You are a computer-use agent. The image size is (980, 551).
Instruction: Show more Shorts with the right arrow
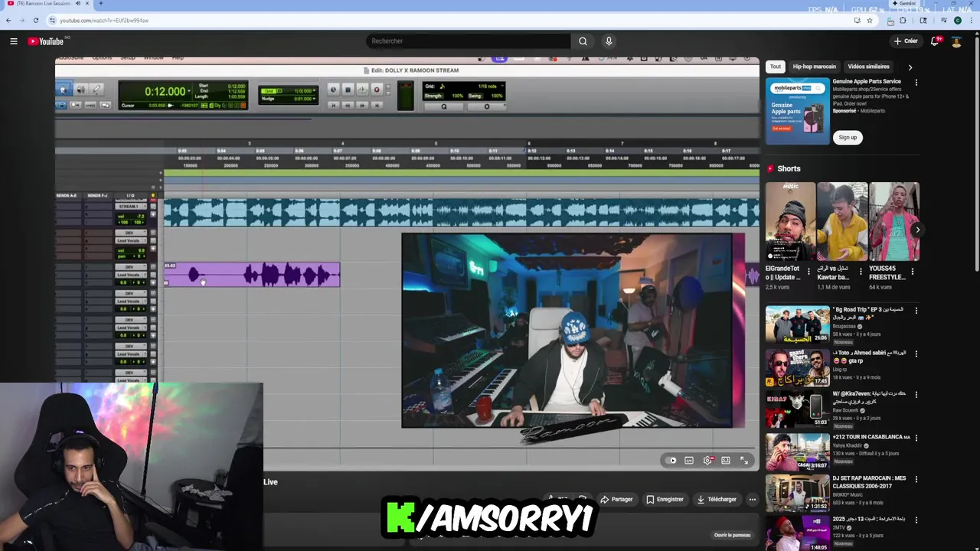click(917, 230)
